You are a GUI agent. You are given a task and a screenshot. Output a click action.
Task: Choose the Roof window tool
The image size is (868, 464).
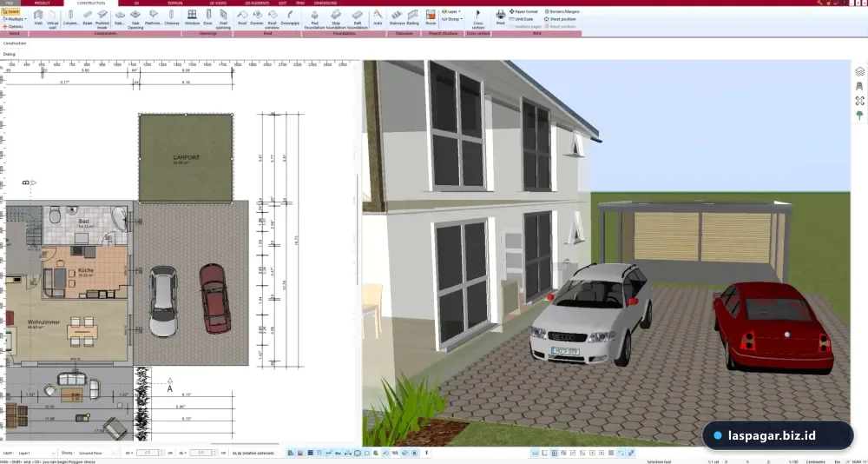(273, 18)
